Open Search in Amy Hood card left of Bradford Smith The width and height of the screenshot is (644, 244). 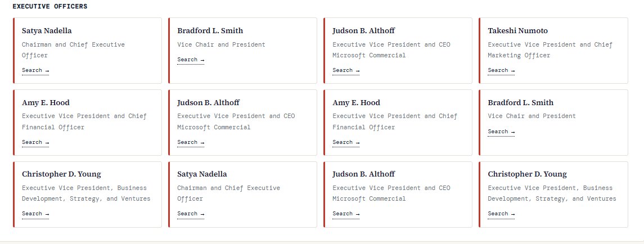click(346, 143)
